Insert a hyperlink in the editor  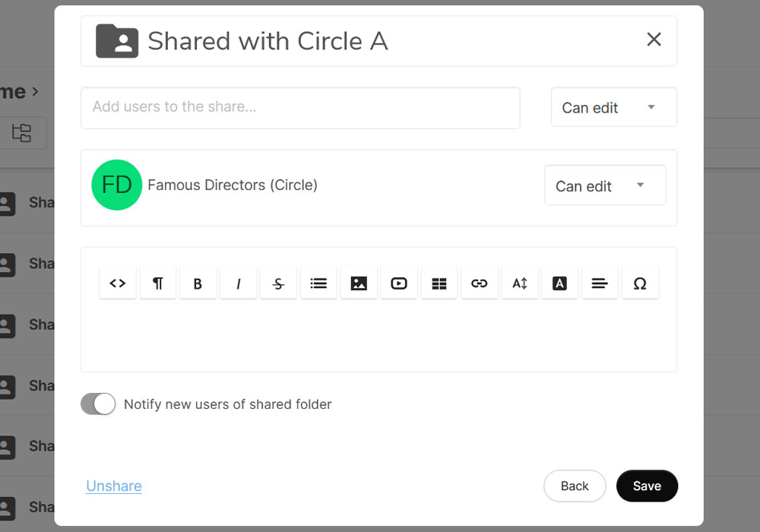480,283
